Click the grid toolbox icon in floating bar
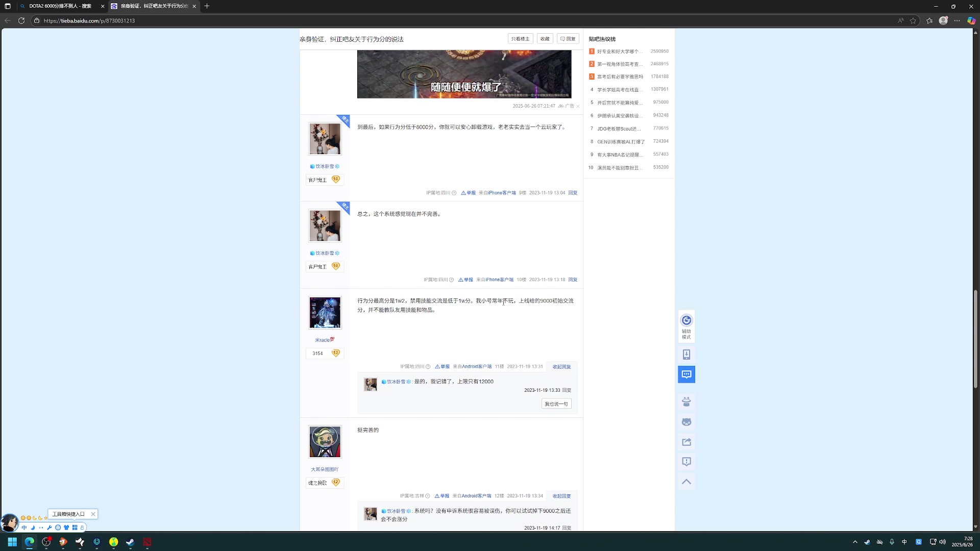Screen dimensions: 980x551 [75, 528]
